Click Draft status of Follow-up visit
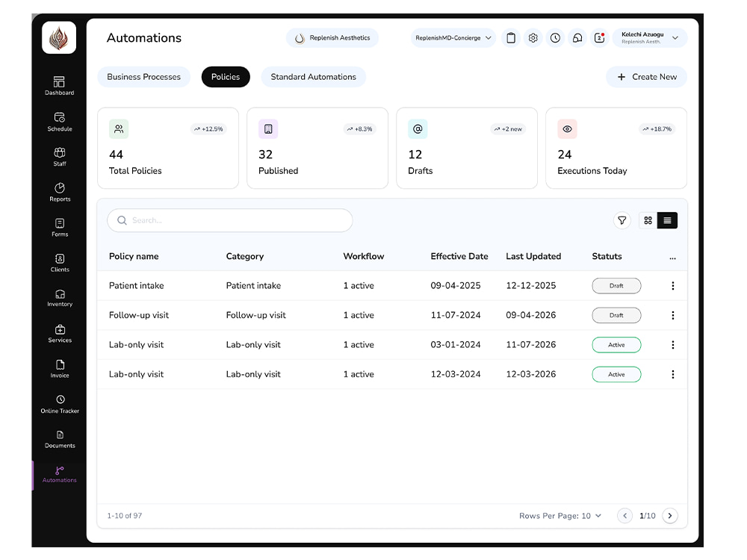The height and width of the screenshot is (560, 747). tap(616, 315)
